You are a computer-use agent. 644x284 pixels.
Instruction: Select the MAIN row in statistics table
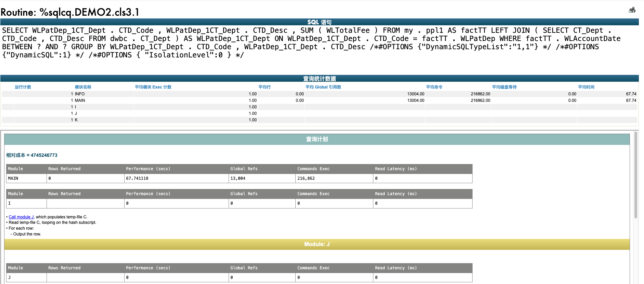(x=80, y=100)
